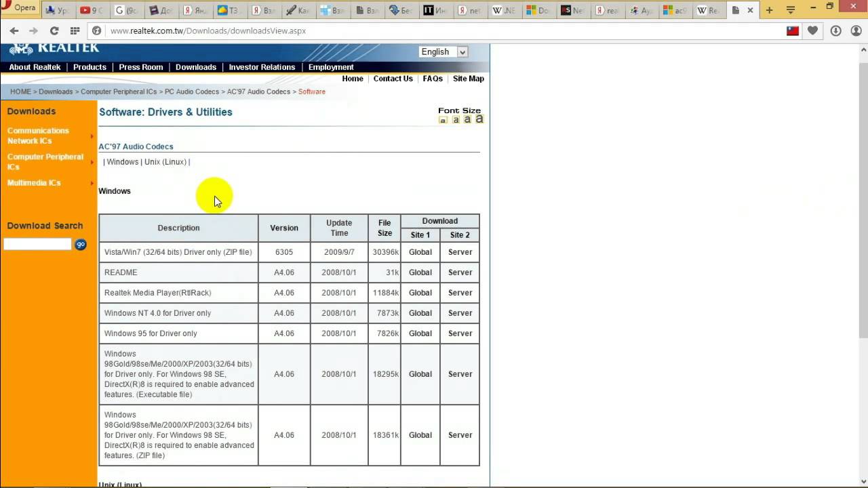Click PC Audio Codecs in the breadcrumb

point(192,91)
